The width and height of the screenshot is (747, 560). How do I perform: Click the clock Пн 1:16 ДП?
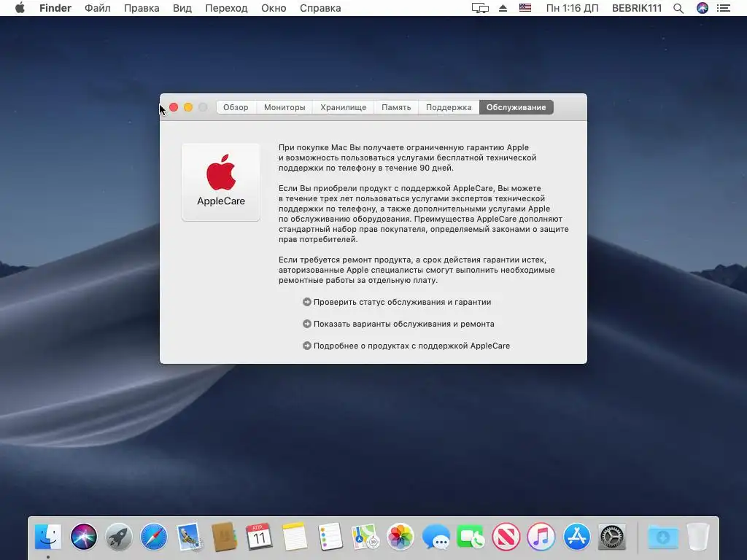tap(572, 8)
